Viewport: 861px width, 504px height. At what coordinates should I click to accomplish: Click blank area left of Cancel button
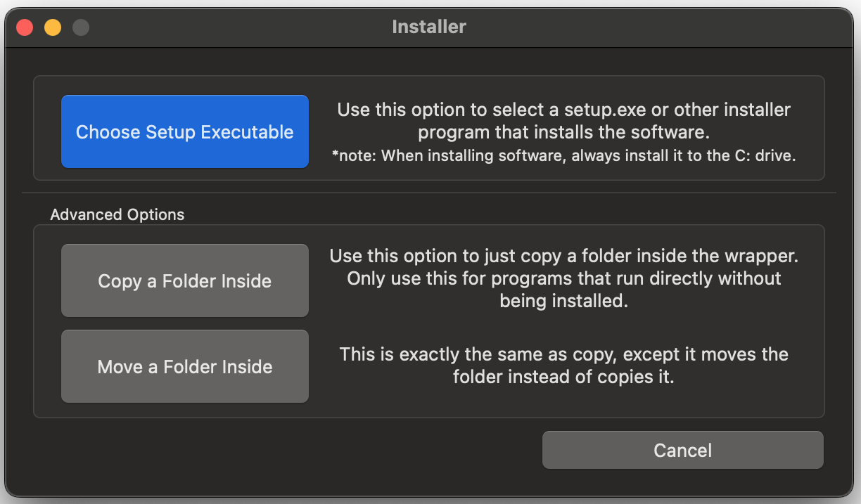(281, 450)
